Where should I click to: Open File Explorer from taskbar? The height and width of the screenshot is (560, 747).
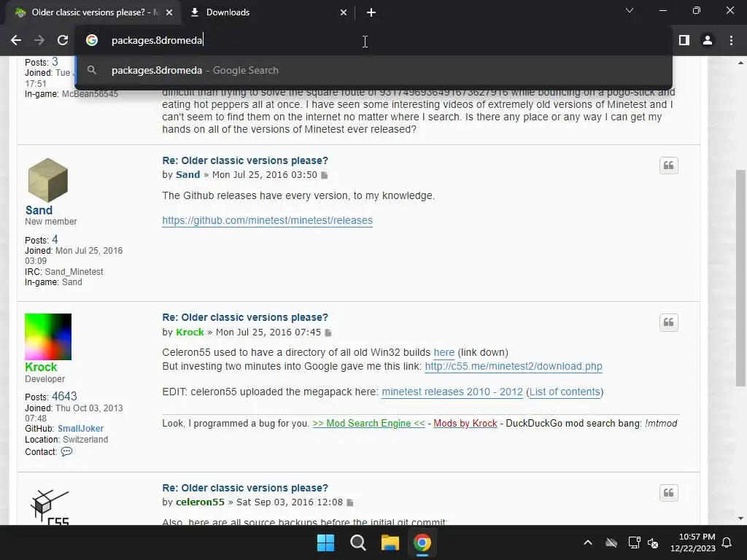pos(390,542)
